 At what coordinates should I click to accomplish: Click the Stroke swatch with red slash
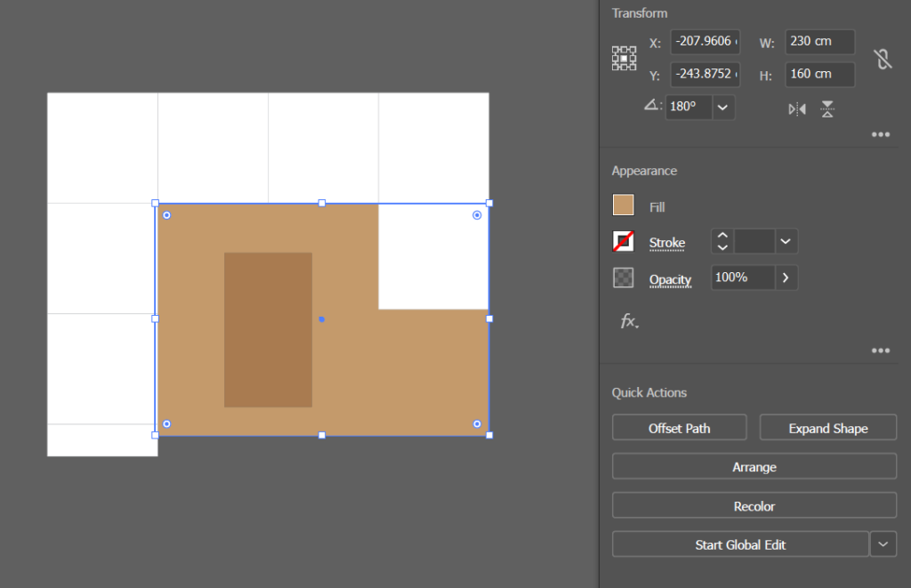click(x=624, y=242)
